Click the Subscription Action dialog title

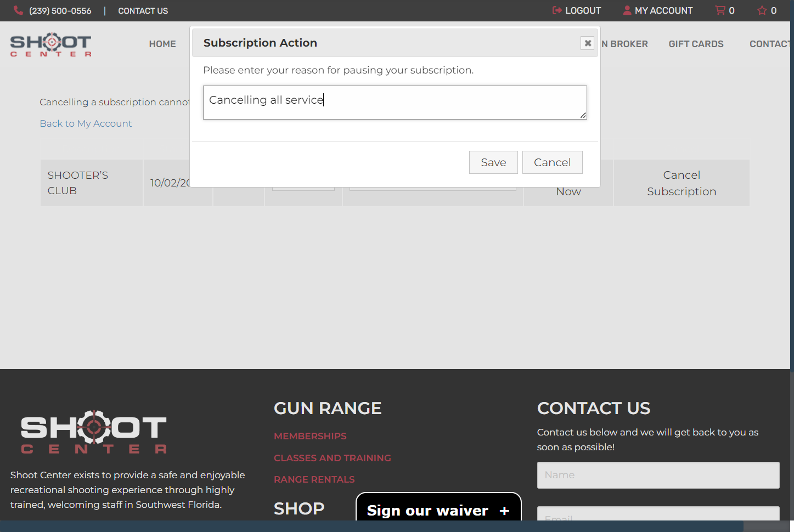(x=260, y=43)
